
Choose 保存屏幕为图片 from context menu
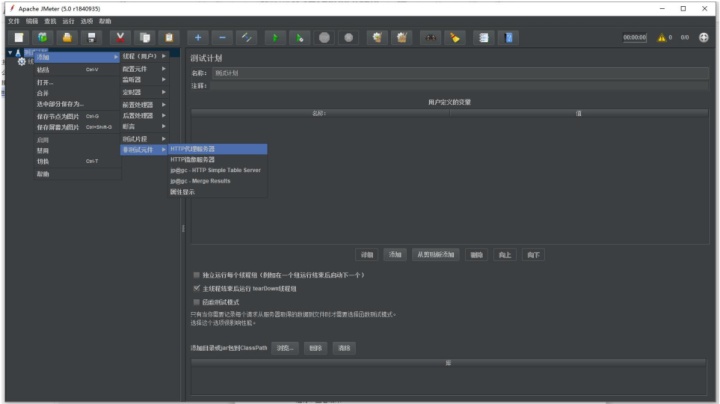click(x=77, y=127)
